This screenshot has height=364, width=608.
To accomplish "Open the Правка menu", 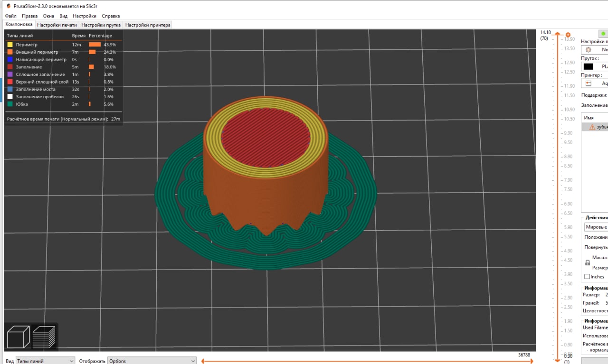I will point(29,16).
